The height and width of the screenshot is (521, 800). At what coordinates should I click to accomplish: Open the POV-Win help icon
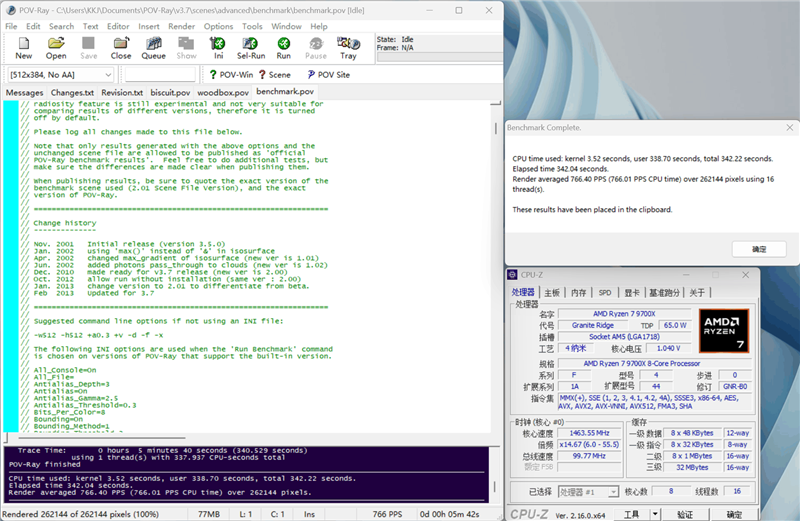231,75
